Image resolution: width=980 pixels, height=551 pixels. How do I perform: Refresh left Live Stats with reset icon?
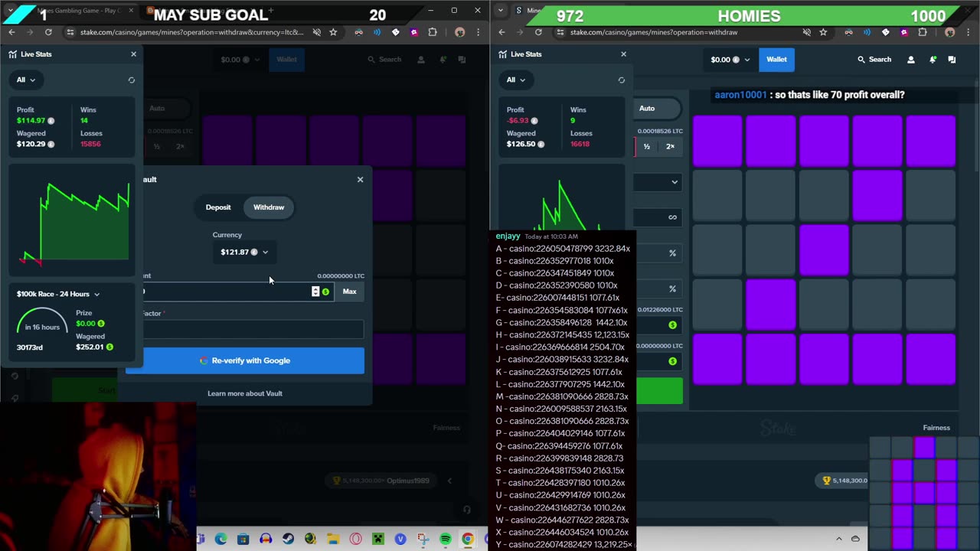[x=132, y=80]
